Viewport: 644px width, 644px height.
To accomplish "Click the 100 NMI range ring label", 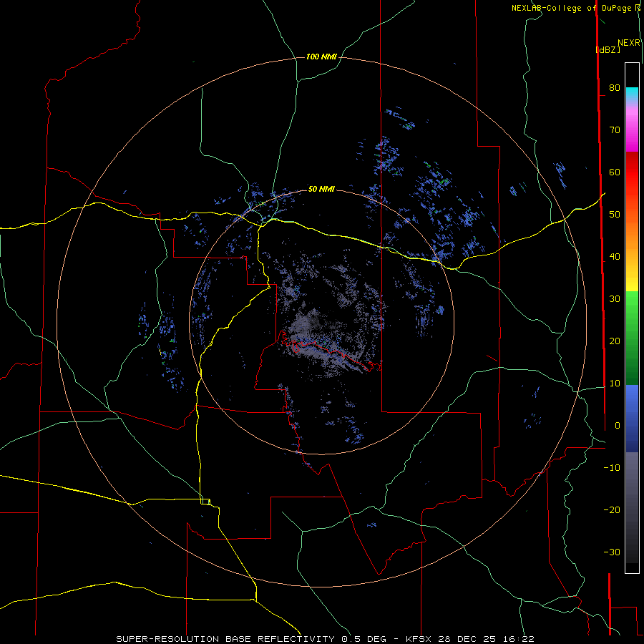I will (321, 57).
